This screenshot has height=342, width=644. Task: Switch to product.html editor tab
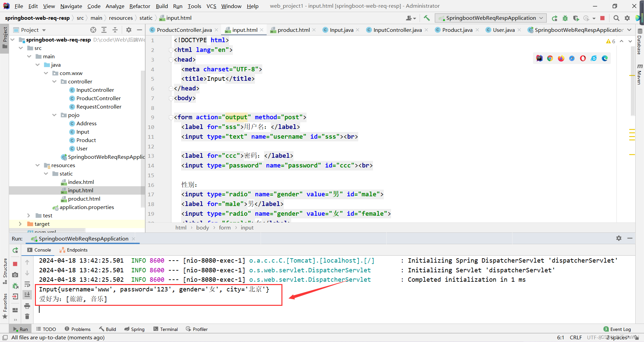coord(293,30)
